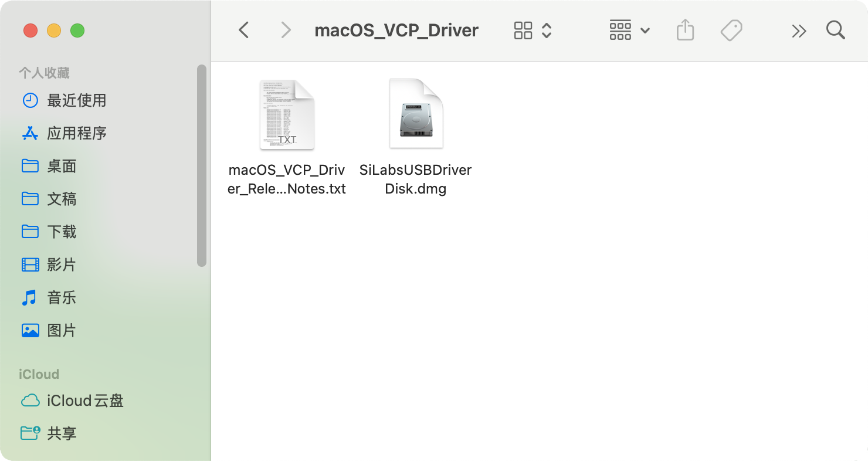
Task: Expand the group-by dropdown arrow
Action: coord(645,30)
